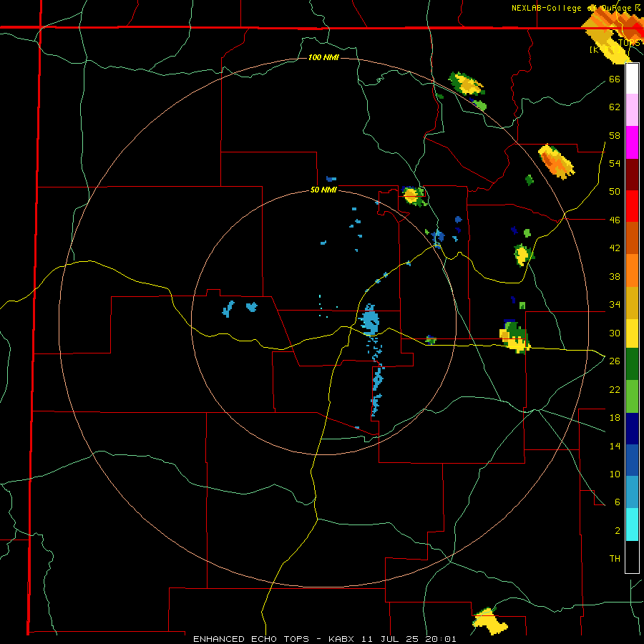Click the cyan swatch in the color scale

click(x=632, y=525)
